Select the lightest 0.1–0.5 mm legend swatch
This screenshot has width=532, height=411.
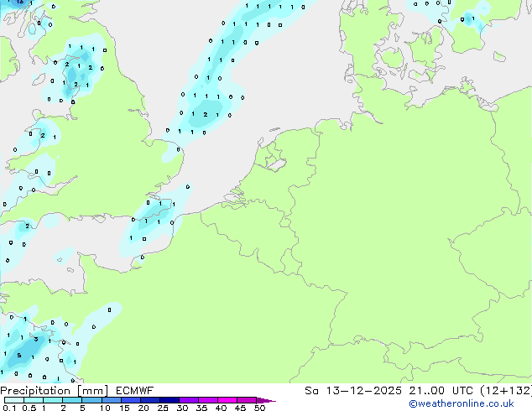click(x=14, y=400)
